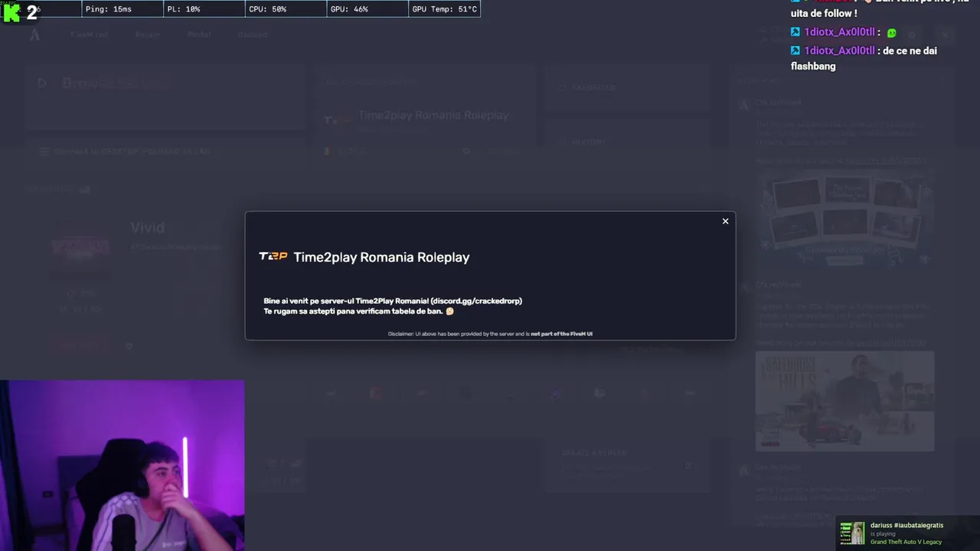Screen dimensions: 980x551
Task: Open the History section
Action: [x=626, y=142]
